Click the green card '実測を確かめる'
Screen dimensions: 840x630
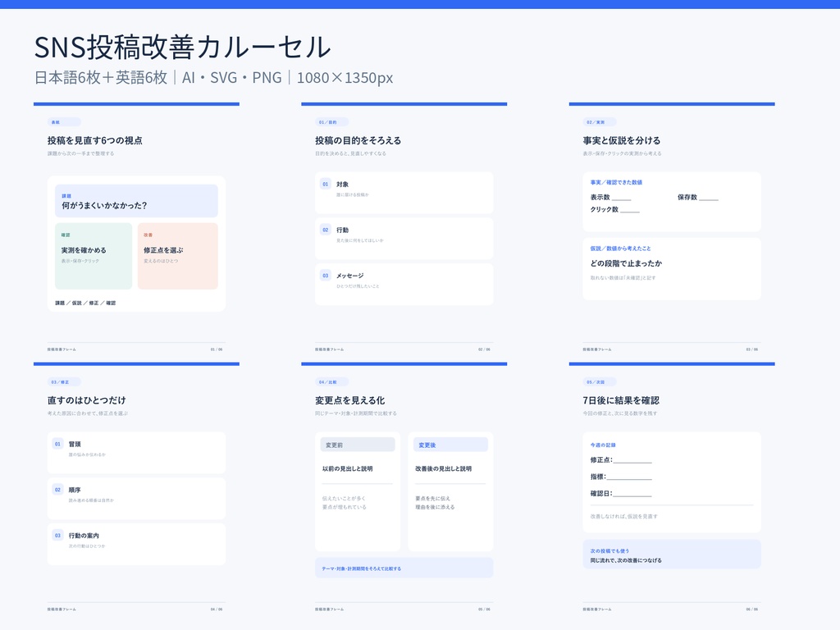pyautogui.click(x=94, y=256)
